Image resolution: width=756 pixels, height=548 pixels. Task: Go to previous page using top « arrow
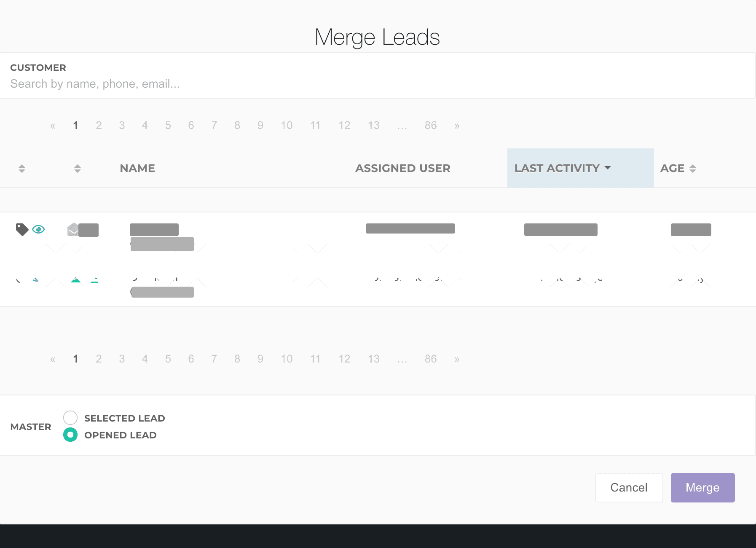click(x=53, y=126)
